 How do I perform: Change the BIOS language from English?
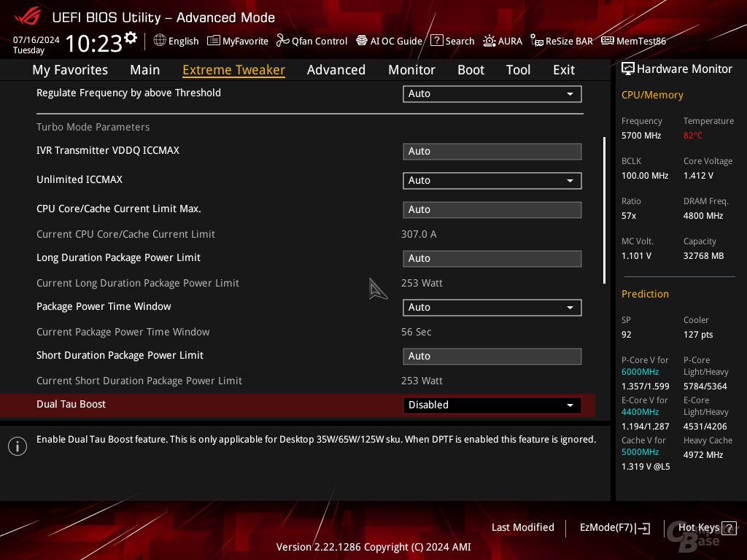click(176, 41)
